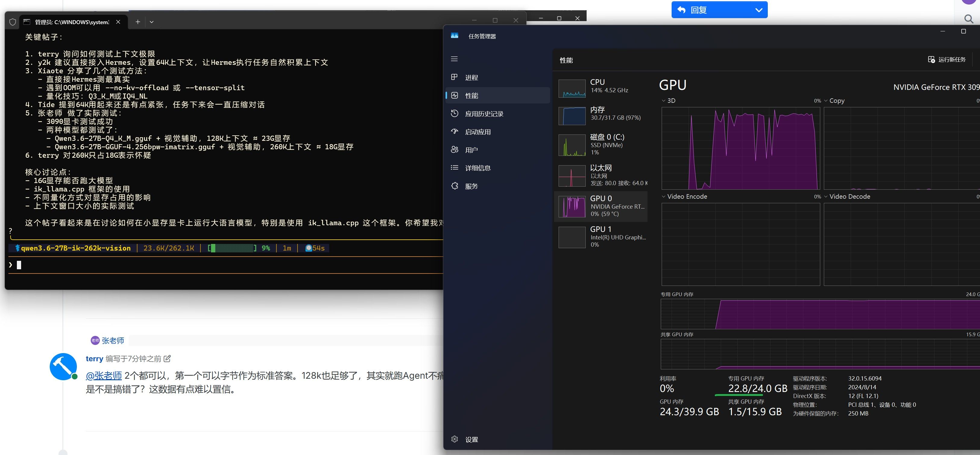Viewport: 980px width, 455px height.
Task: Click the search magnifier icon at top right
Action: (968, 19)
